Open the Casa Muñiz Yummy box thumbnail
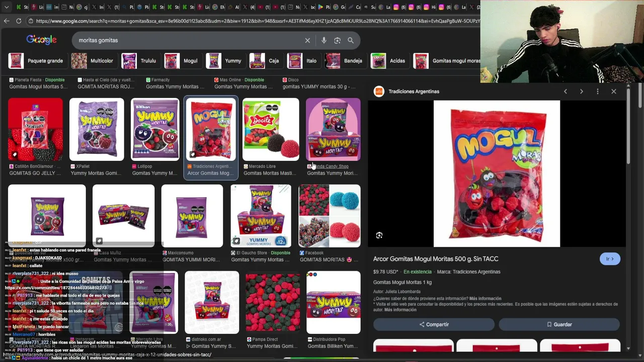This screenshot has height=362, width=644. click(123, 216)
